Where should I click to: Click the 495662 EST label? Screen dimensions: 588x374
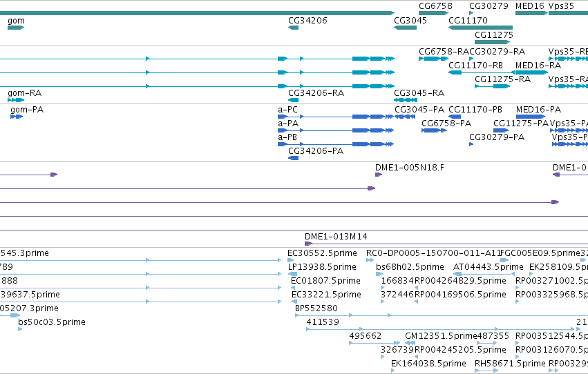tap(366, 336)
